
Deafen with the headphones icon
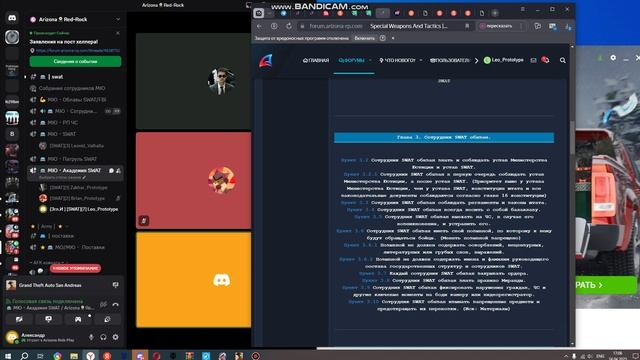point(103,337)
